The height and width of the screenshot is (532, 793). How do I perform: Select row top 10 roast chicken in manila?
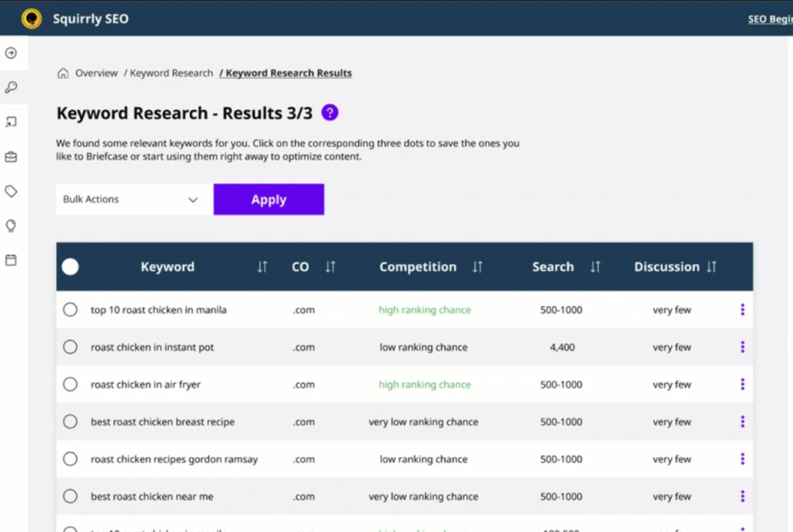pos(70,310)
